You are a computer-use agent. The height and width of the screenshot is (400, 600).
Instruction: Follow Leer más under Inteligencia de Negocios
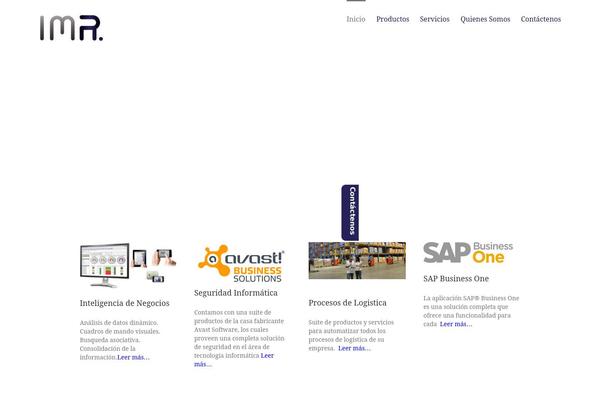134,358
